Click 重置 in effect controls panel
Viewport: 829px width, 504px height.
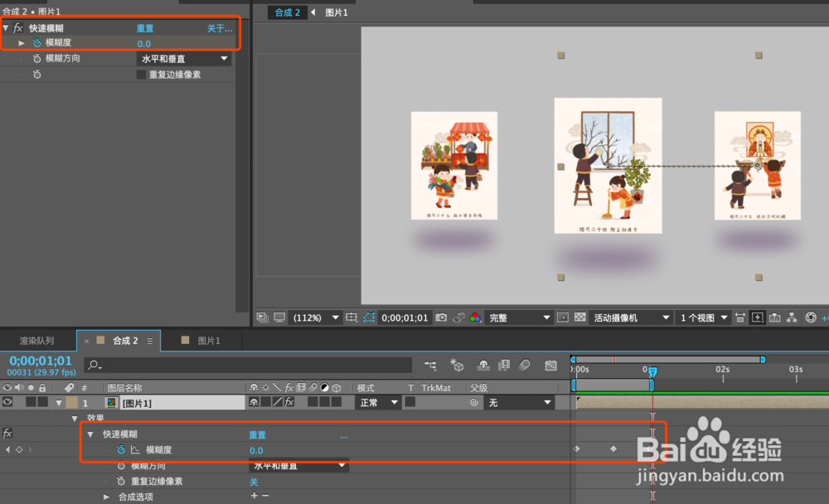[145, 28]
